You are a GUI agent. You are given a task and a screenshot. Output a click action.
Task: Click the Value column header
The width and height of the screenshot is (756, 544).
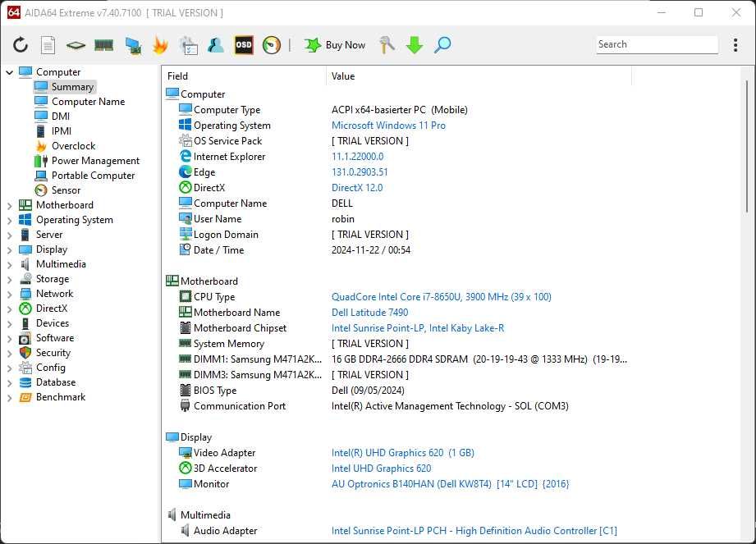point(479,76)
